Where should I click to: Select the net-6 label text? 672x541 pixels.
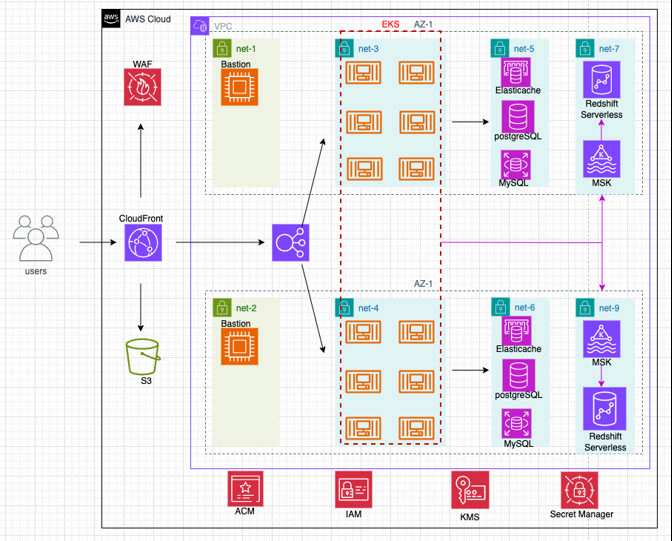coord(525,307)
